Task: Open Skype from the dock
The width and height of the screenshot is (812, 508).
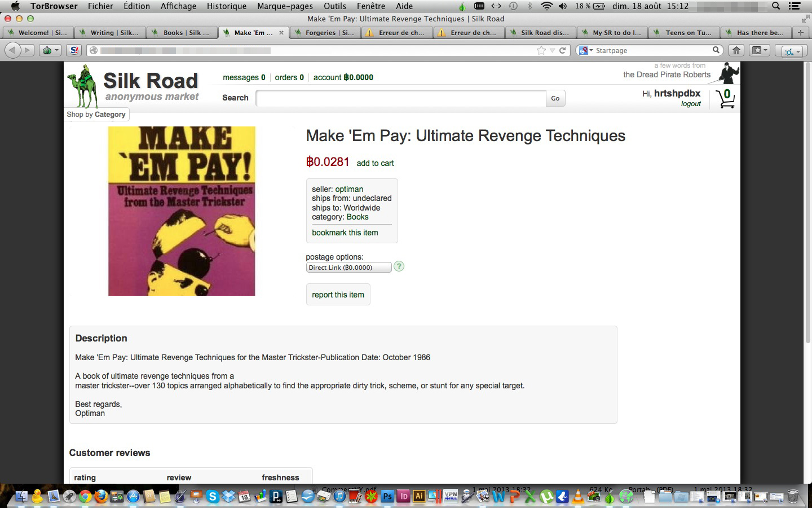Action: tap(213, 496)
